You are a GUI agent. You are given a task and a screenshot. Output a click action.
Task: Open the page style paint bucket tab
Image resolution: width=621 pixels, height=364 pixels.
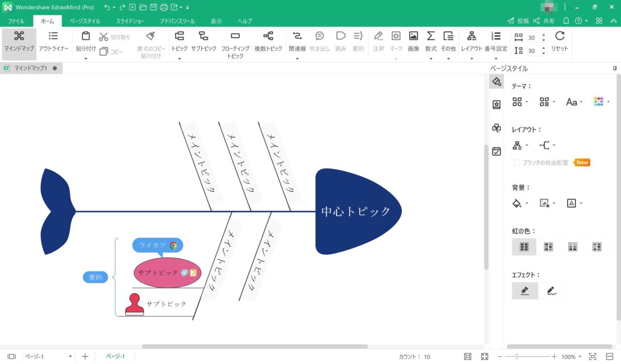(496, 81)
